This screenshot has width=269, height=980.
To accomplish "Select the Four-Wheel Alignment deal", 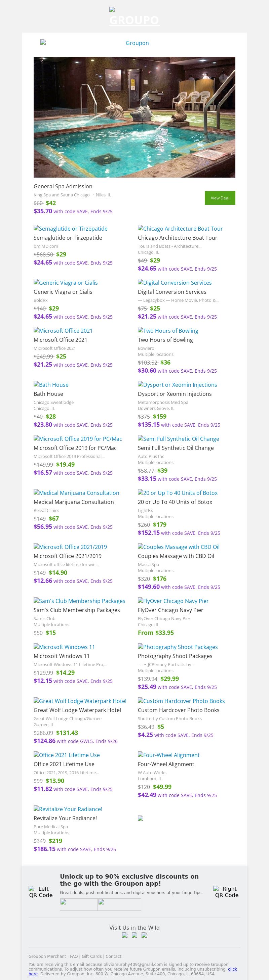I will (x=168, y=755).
